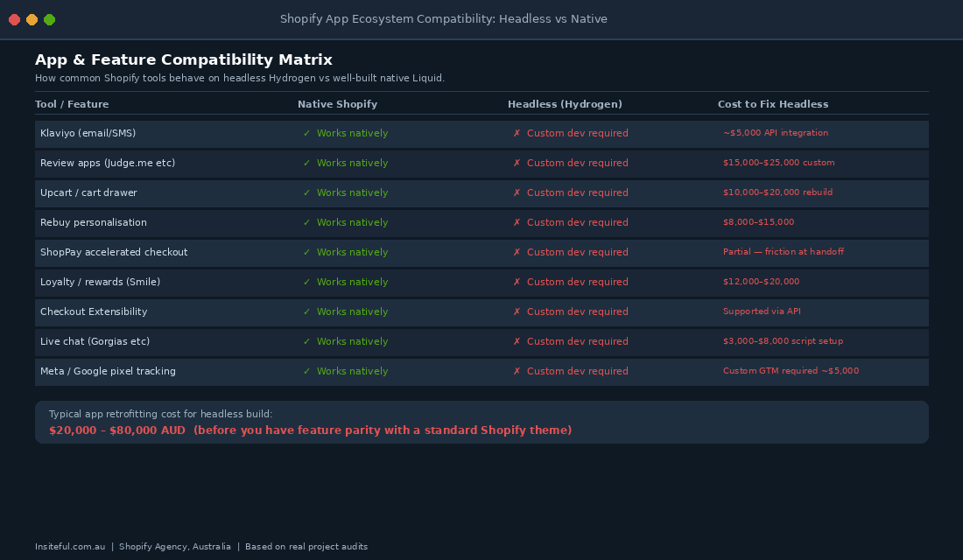Select the Live chat (Gorgias etc) cell
Image resolution: width=963 pixels, height=560 pixels.
[x=95, y=341]
